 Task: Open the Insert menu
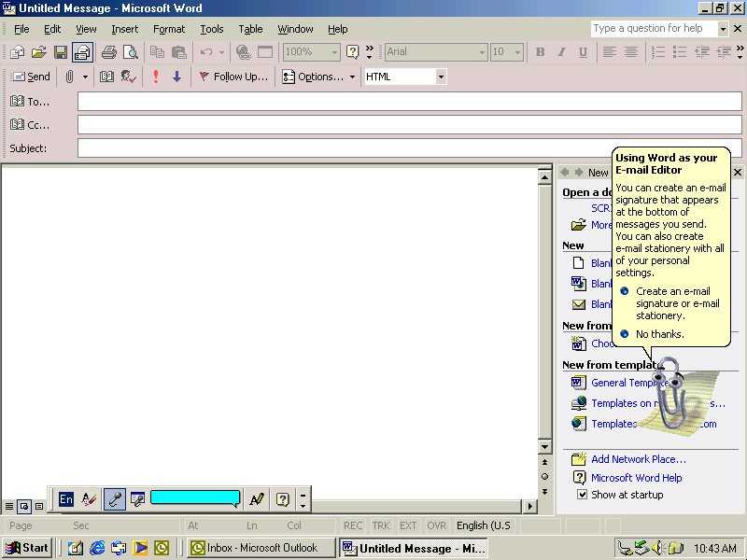coord(125,29)
